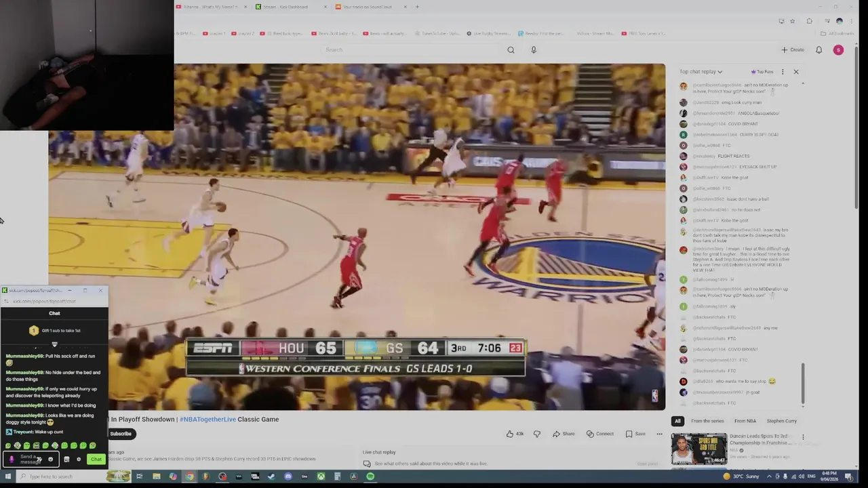Open Kick chat settings gear

79,460
